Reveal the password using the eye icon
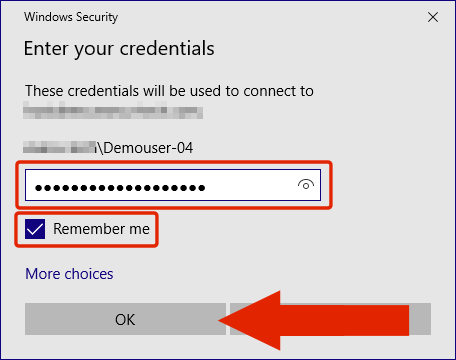 (306, 185)
